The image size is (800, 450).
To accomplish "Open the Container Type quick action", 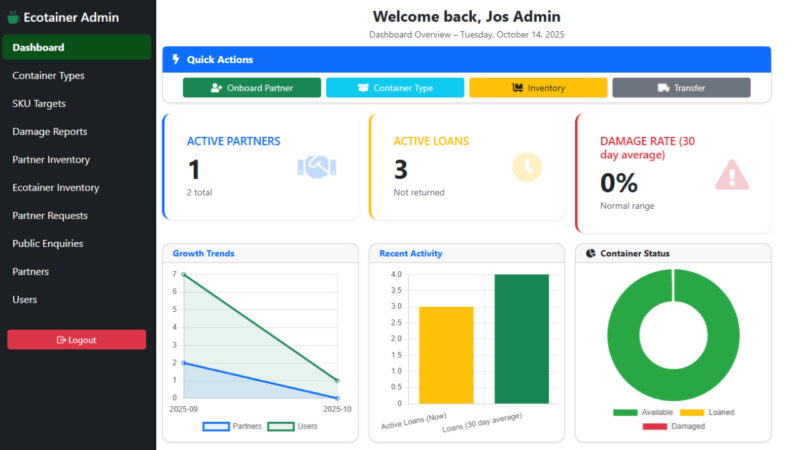I will (x=395, y=88).
